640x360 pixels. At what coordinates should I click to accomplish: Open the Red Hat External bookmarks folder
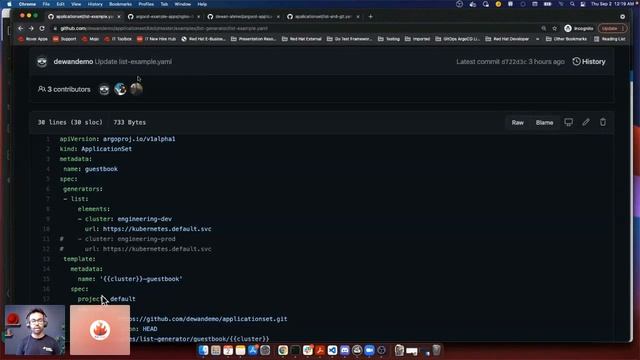(302, 39)
